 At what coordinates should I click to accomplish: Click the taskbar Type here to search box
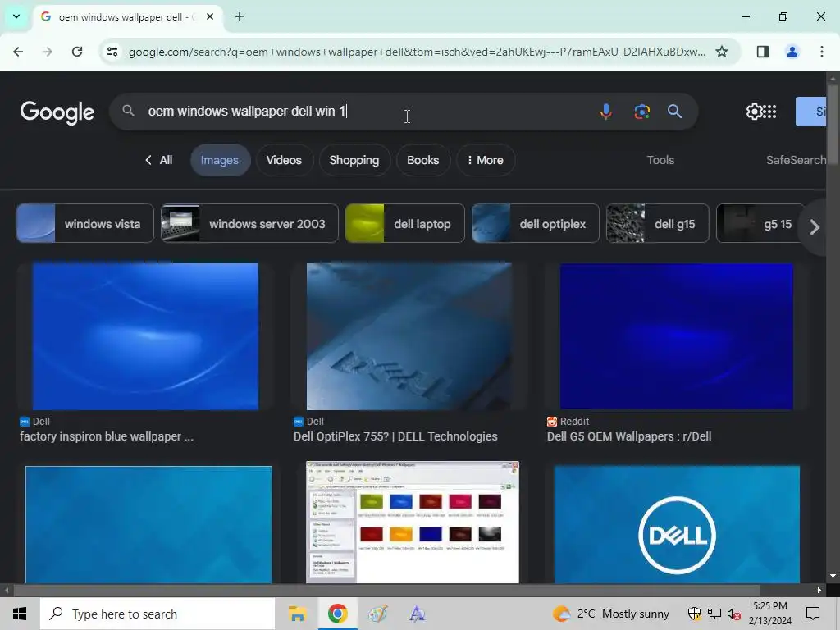pos(157,614)
